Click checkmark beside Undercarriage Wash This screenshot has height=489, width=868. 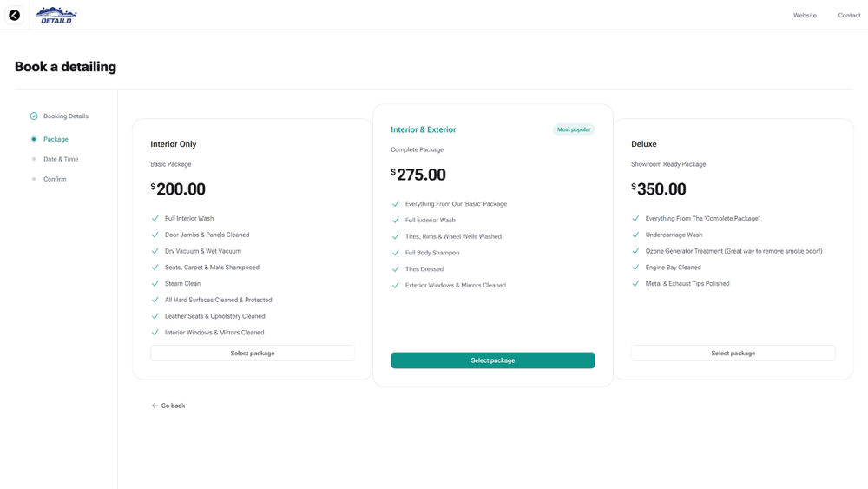coord(635,235)
